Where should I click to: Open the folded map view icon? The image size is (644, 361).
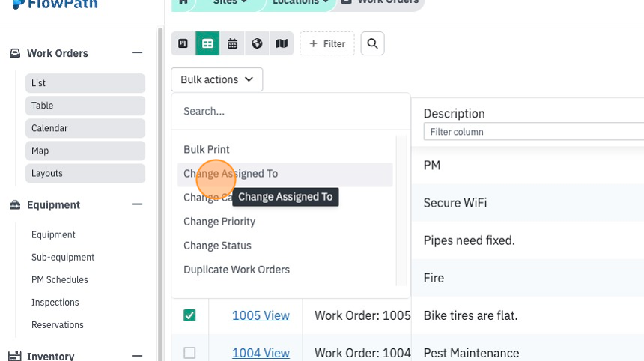282,43
